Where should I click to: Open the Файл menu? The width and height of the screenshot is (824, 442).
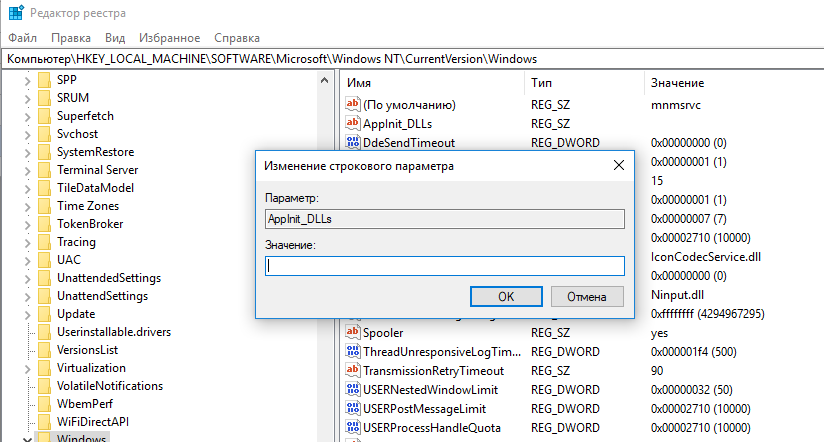22,37
